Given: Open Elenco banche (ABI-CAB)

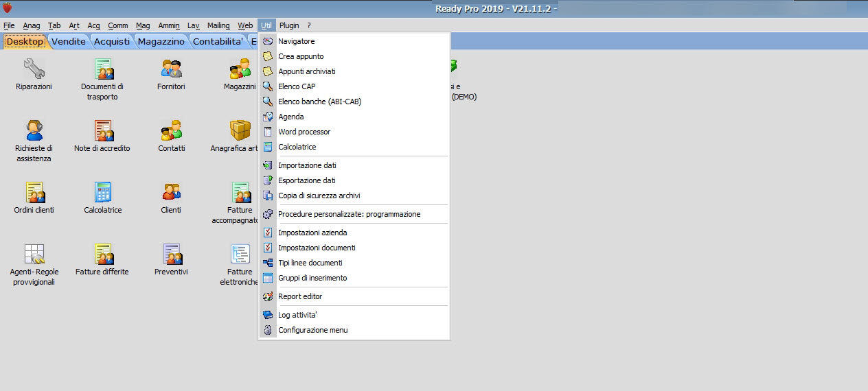Looking at the screenshot, I should pos(354,102).
